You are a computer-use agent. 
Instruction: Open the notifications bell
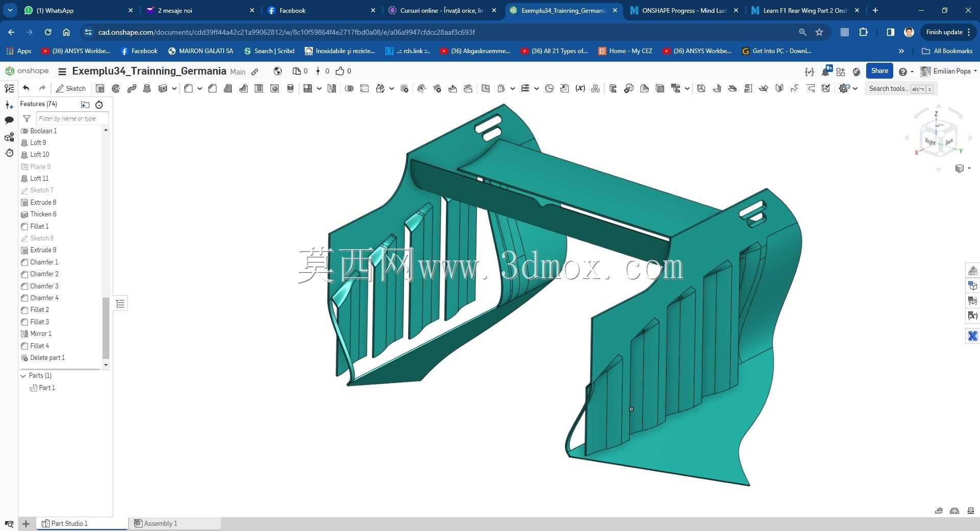(825, 71)
